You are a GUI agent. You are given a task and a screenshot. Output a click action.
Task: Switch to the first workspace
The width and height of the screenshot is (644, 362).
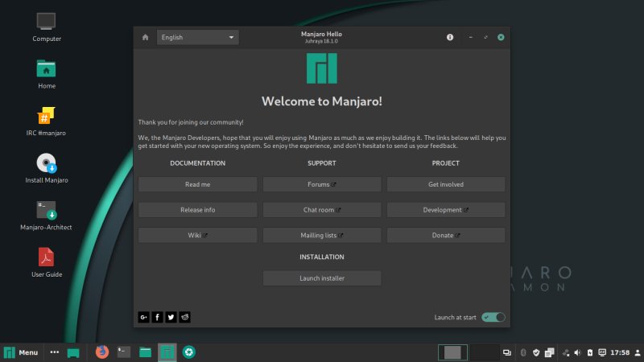(452, 352)
